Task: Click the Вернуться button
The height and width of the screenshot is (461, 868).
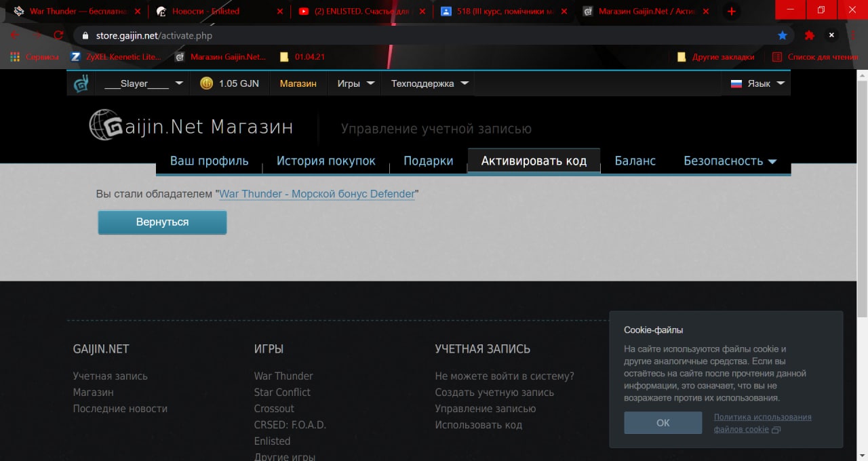Action: 162,222
